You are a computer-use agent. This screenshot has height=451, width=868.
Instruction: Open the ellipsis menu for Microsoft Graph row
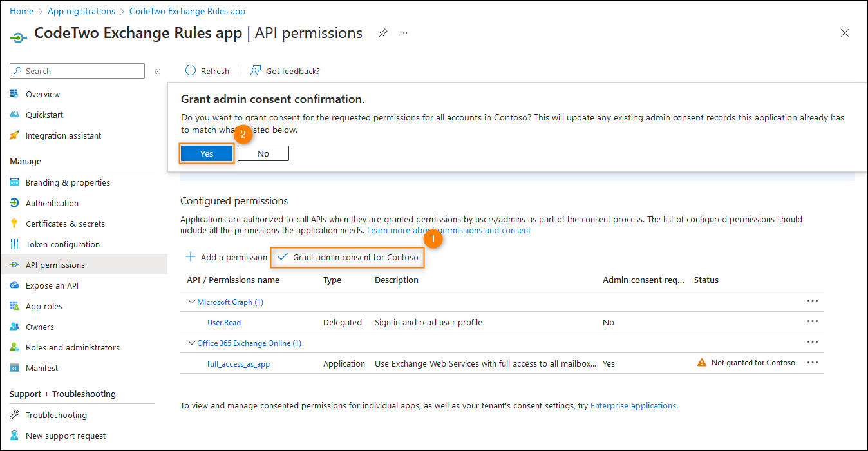click(813, 301)
